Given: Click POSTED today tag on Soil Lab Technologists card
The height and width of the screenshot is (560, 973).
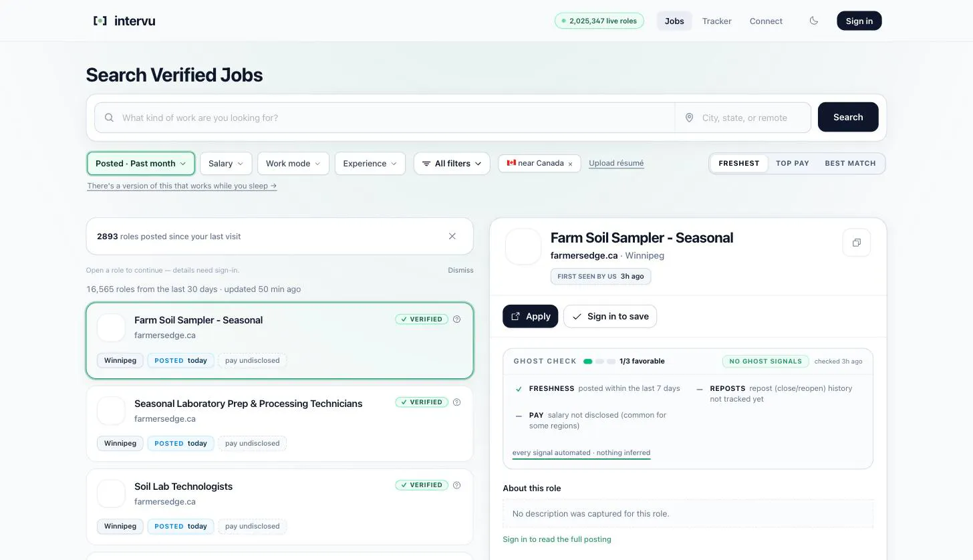Looking at the screenshot, I should click(181, 526).
